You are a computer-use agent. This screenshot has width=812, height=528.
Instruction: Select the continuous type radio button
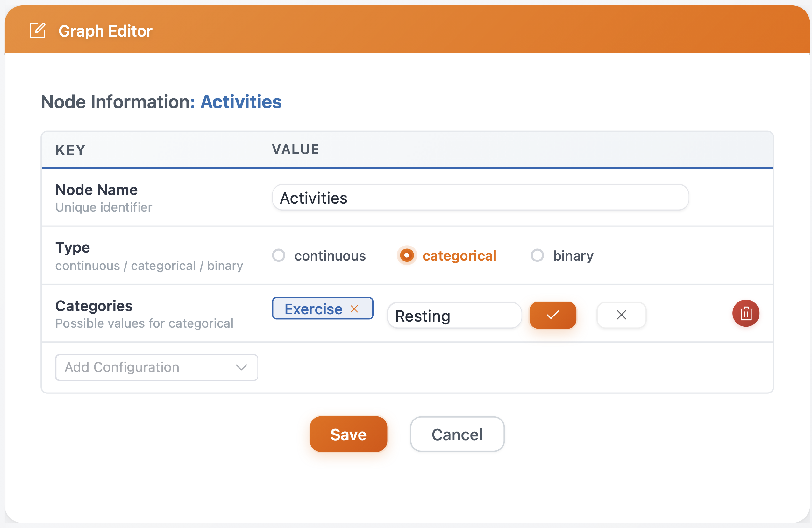point(279,255)
